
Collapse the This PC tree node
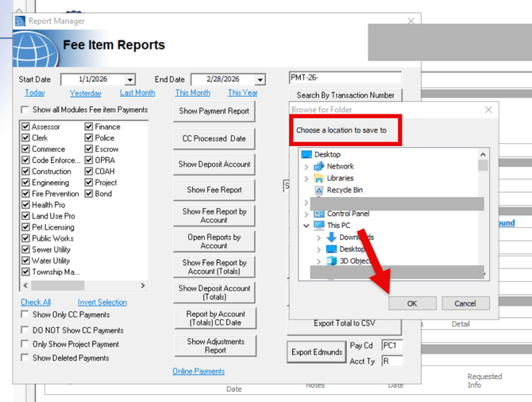tap(306, 226)
